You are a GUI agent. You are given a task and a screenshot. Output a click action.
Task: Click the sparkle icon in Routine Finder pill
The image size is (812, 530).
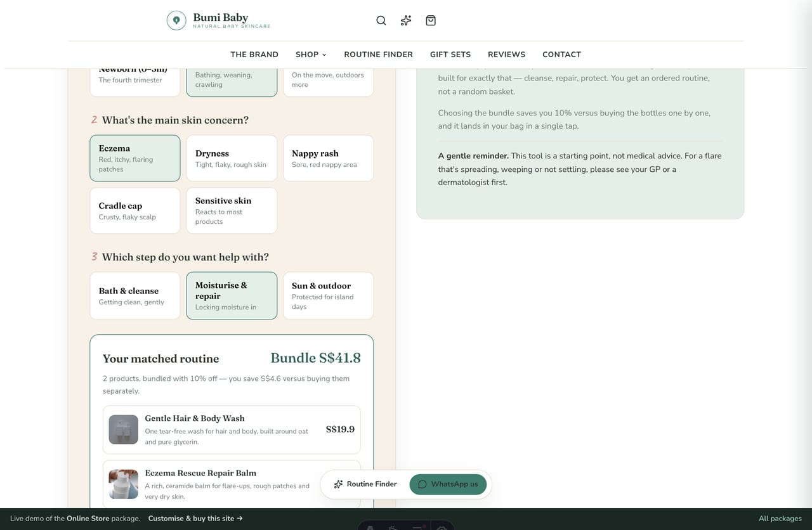[339, 484]
